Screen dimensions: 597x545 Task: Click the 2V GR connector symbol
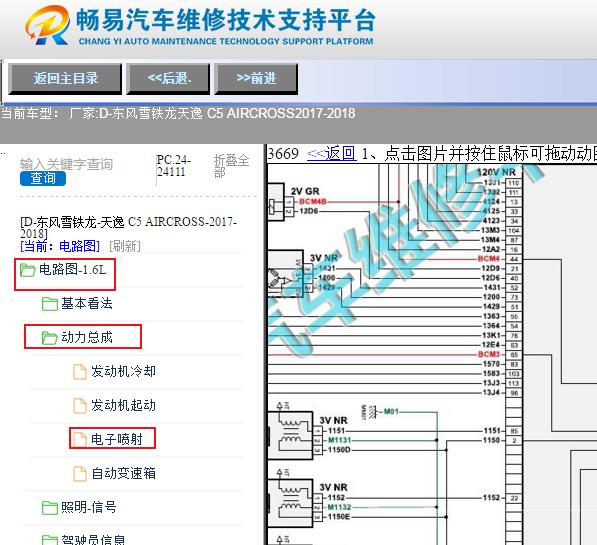click(x=276, y=202)
